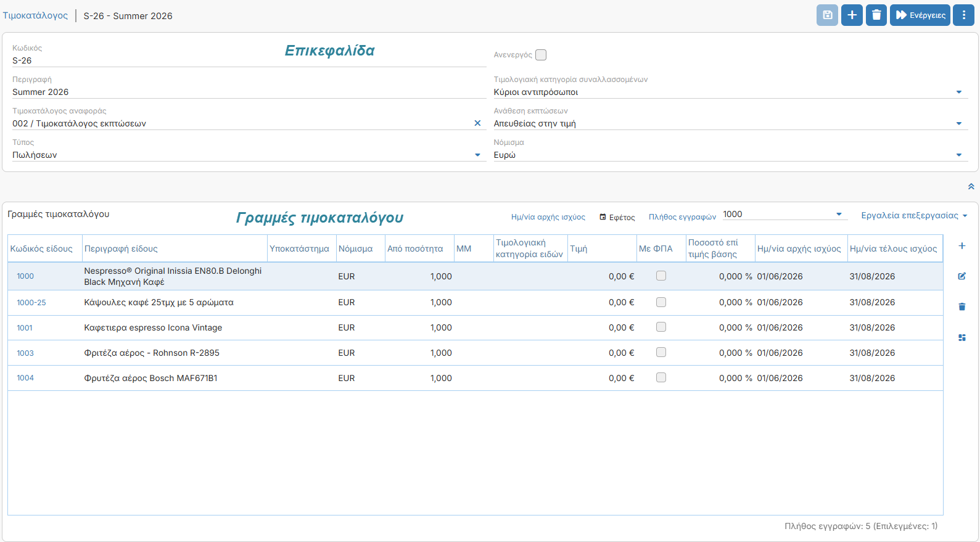This screenshot has width=980, height=542.
Task: Click the Περιγραφή field containing Summer 2026
Action: point(249,92)
